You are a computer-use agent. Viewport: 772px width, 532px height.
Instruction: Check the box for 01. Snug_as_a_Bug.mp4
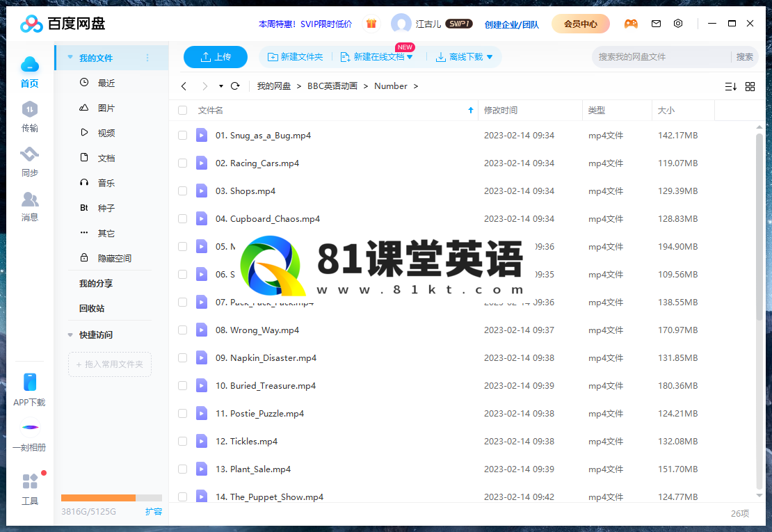[x=183, y=136]
